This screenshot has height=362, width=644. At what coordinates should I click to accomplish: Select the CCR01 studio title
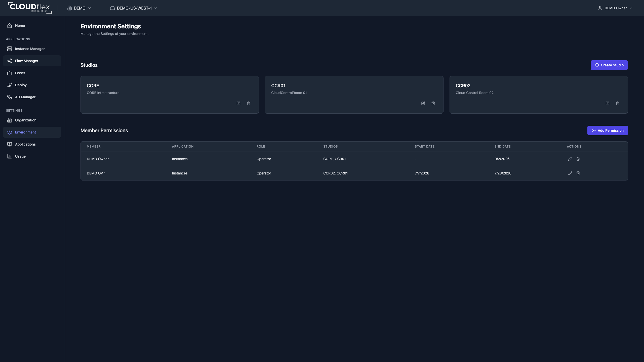[x=278, y=86]
